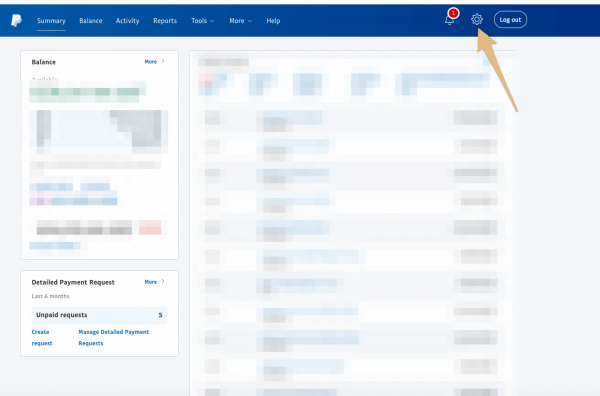Screen dimensions: 600x396
Task: Click the Balance card heading
Action: click(44, 62)
